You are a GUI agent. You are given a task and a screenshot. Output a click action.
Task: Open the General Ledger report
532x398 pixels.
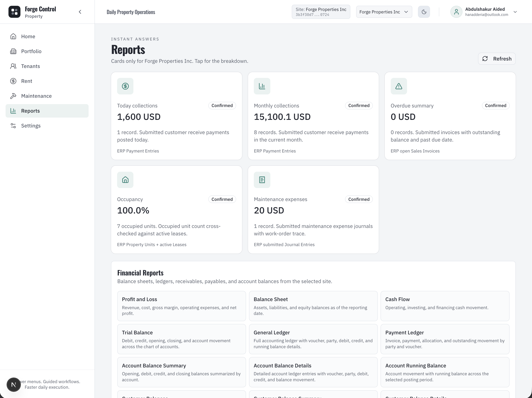tap(313, 339)
